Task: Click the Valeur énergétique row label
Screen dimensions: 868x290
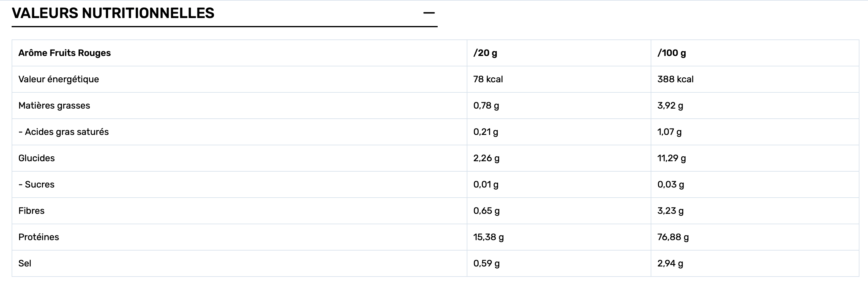Action: 59,79
